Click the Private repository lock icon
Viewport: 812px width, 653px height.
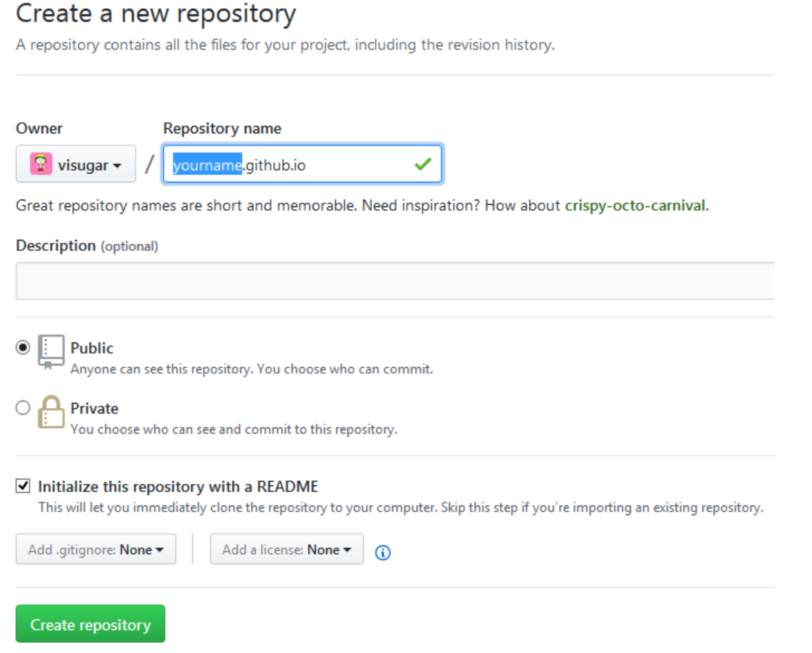51,412
